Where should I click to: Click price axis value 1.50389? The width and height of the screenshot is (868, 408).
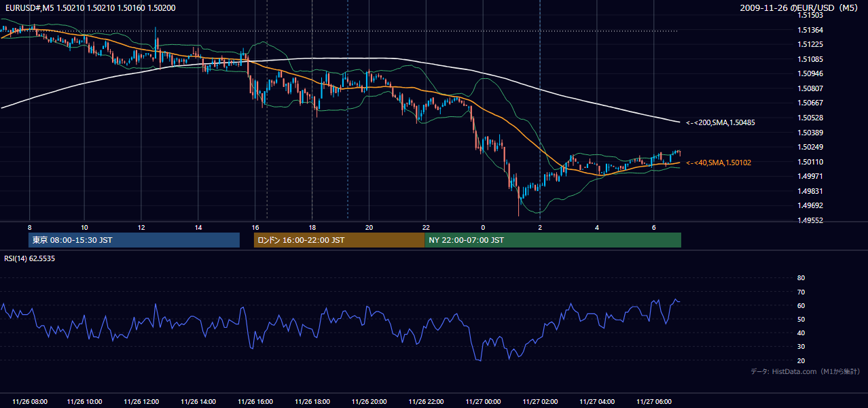(x=810, y=133)
